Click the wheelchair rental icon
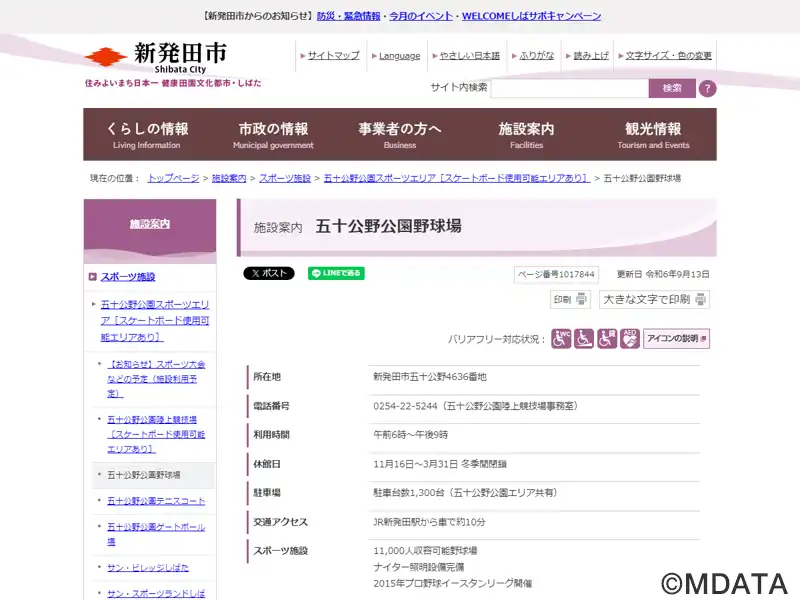 click(x=607, y=339)
